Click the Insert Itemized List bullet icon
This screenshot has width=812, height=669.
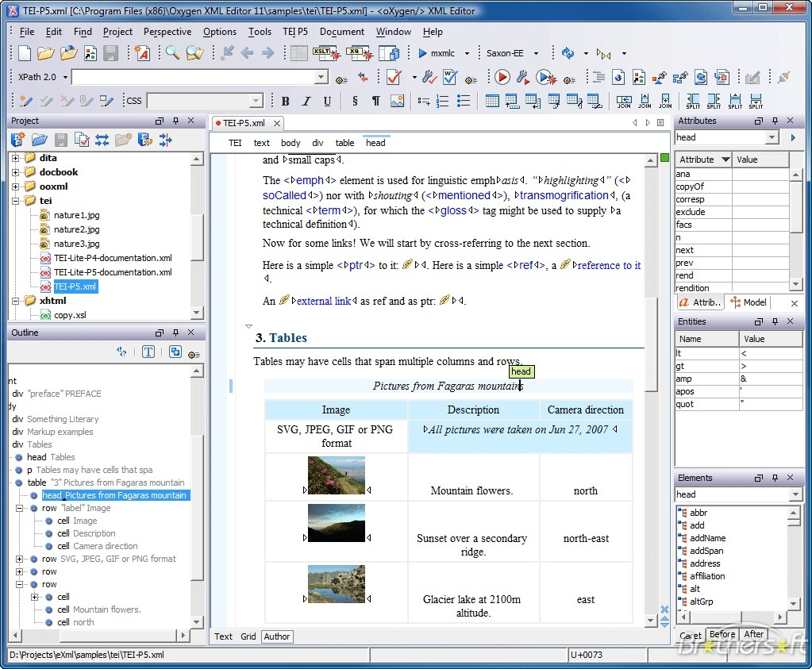pos(464,101)
